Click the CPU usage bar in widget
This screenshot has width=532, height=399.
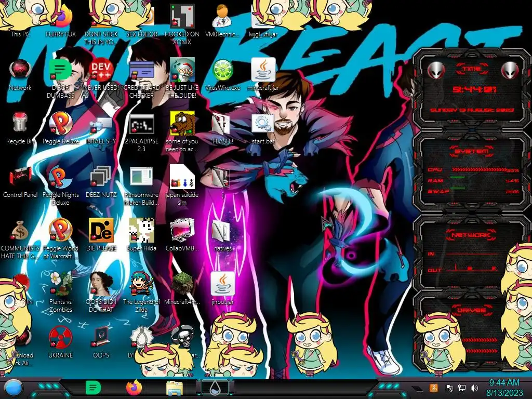(479, 170)
